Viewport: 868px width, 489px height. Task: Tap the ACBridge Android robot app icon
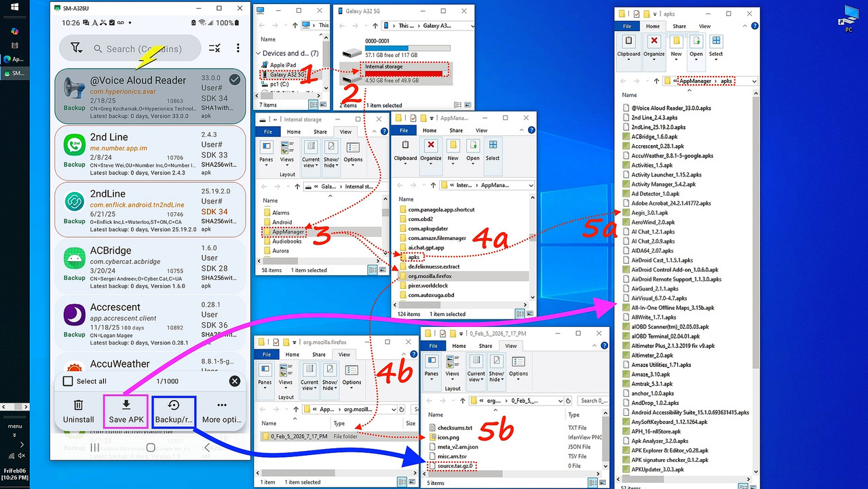click(74, 258)
